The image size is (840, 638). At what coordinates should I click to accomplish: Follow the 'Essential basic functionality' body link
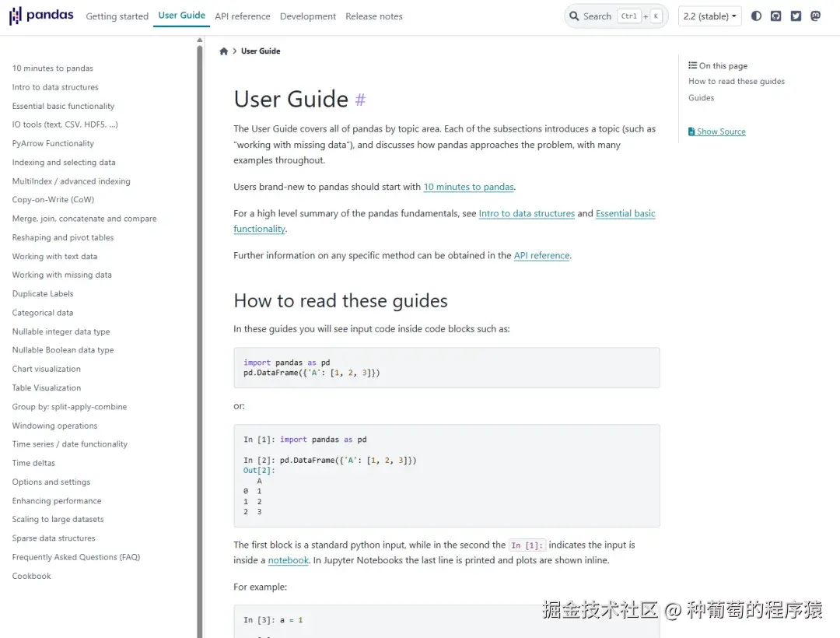pos(625,213)
